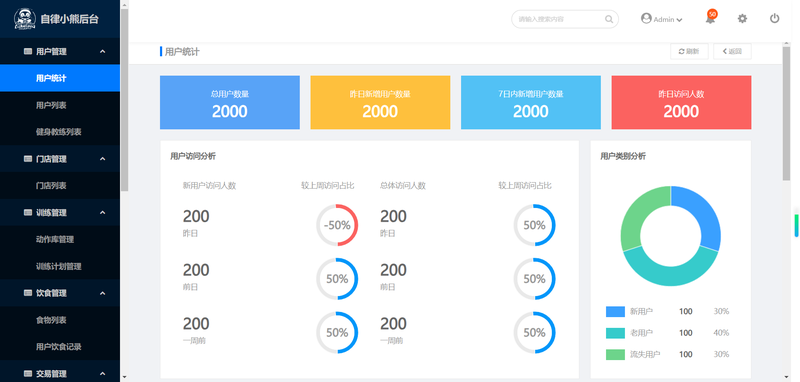The image size is (800, 382).
Task: Click the power logout icon
Action: 774,19
